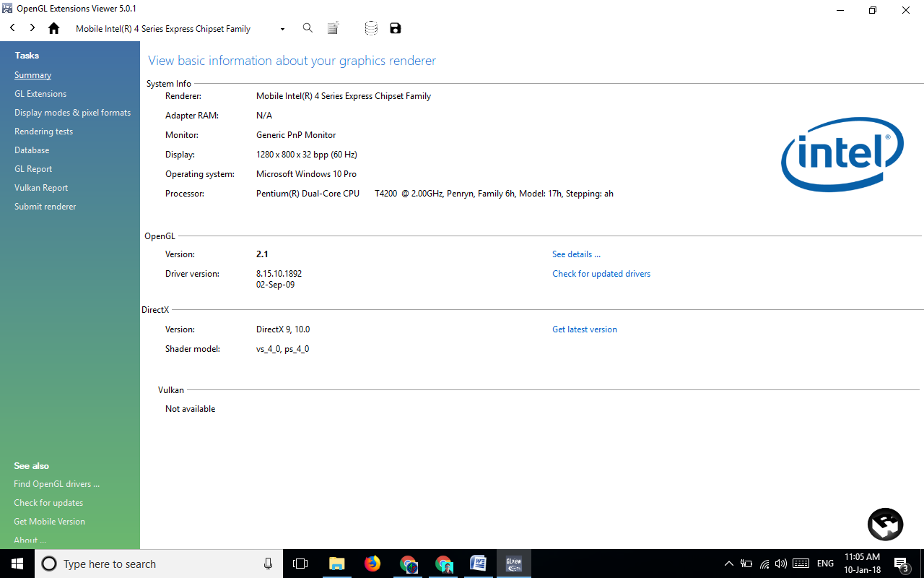This screenshot has width=924, height=578.
Task: Select Submit renderer
Action: point(45,207)
